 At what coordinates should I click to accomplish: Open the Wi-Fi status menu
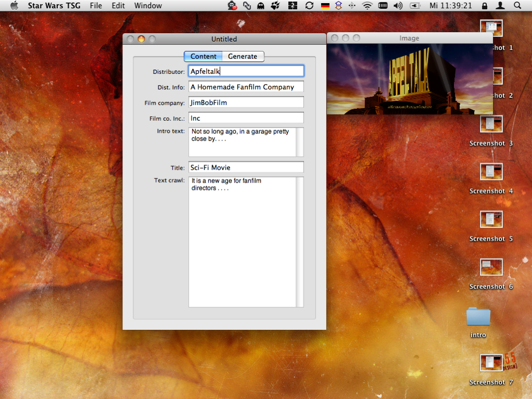point(367,5)
